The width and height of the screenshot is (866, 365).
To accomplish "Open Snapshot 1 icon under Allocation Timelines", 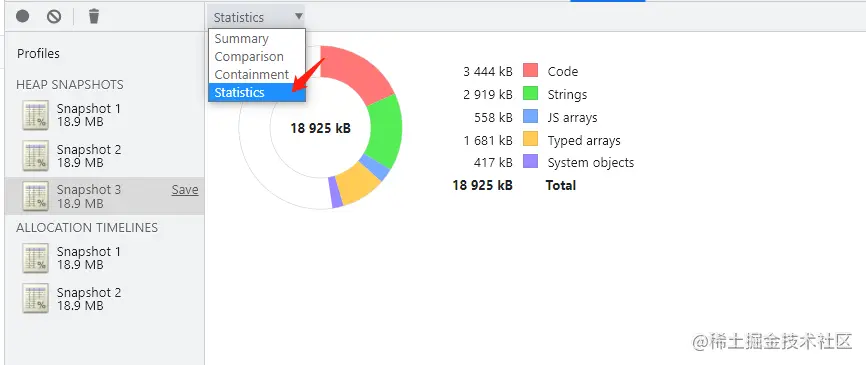I will click(35, 258).
